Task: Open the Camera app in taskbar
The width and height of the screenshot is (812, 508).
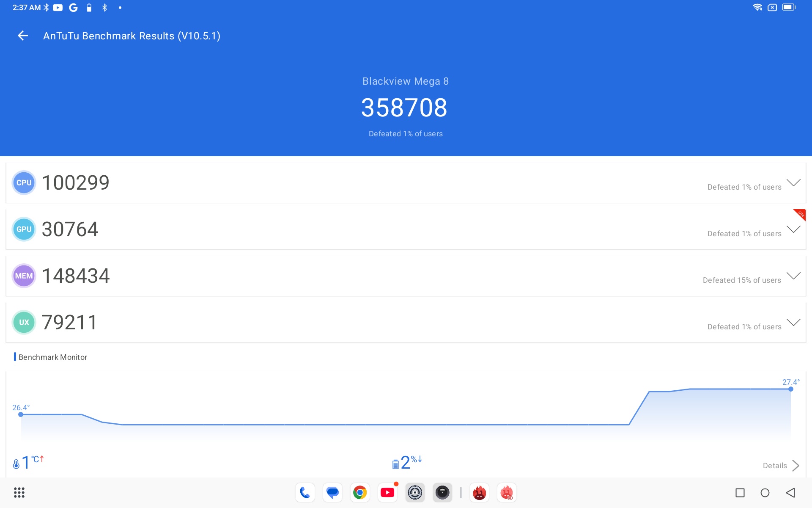Action: tap(442, 493)
